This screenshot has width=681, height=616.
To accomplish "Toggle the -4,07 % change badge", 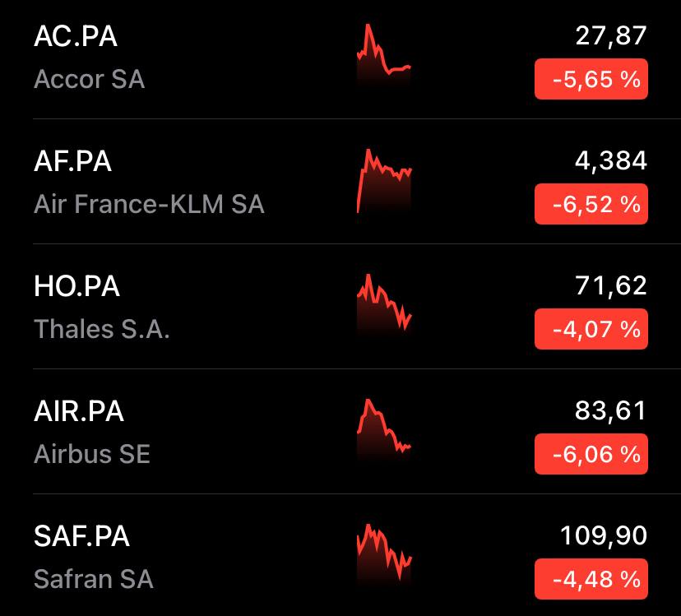I will (x=591, y=329).
